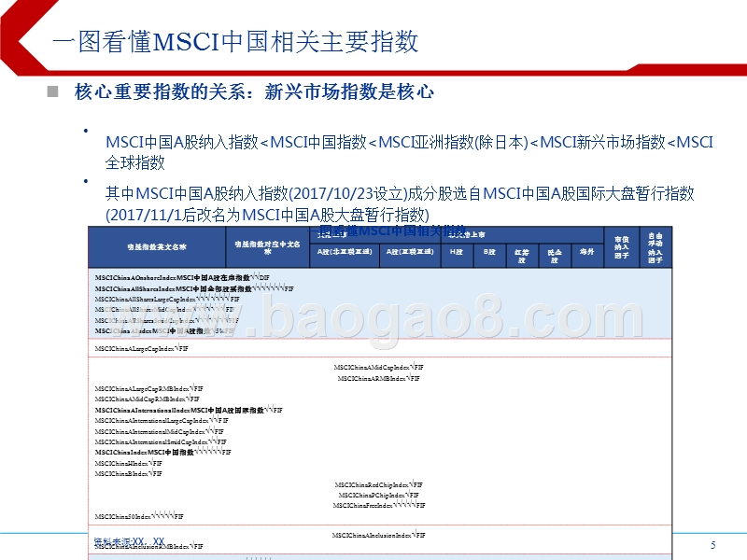Click the source note '资料来源:XX，XX'
Screen dimensions: 747x560
pos(129,541)
